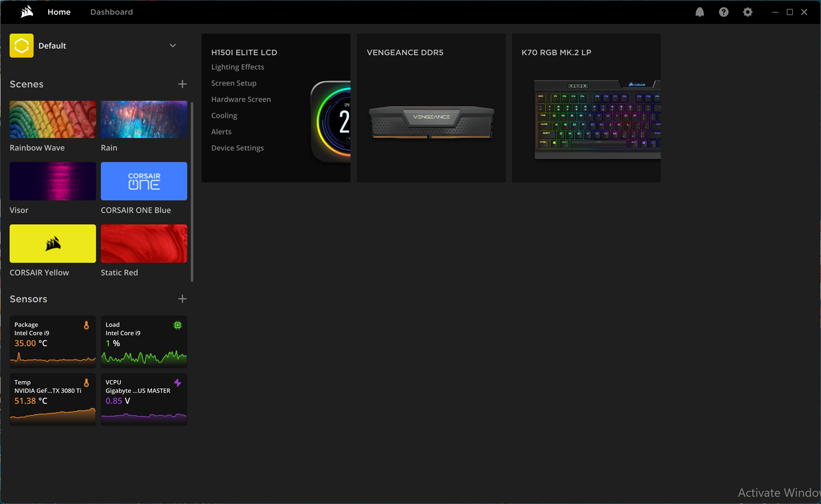Click the 35.00 °C package reading
The width and height of the screenshot is (821, 504).
pyautogui.click(x=31, y=343)
